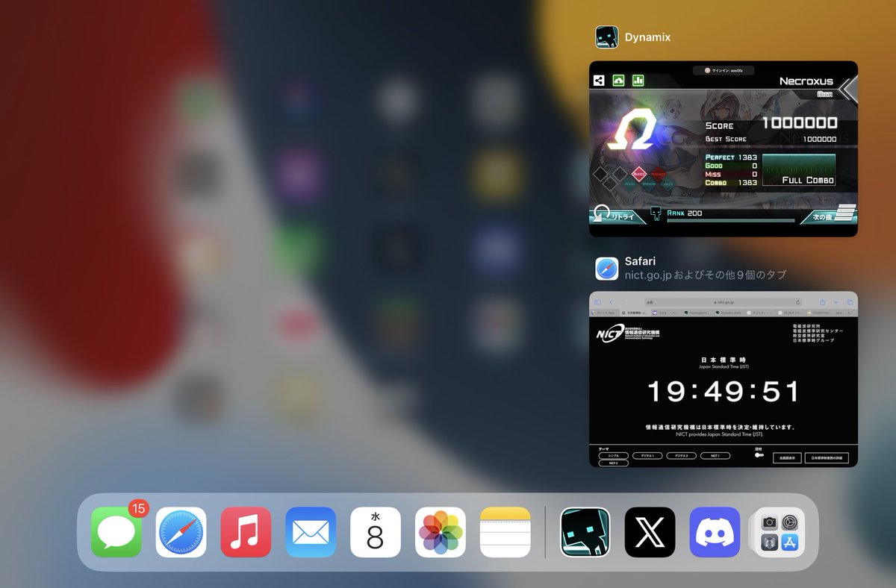Tap the share icon in Dynamix results
Viewport: 896px width, 588px height.
tap(599, 81)
